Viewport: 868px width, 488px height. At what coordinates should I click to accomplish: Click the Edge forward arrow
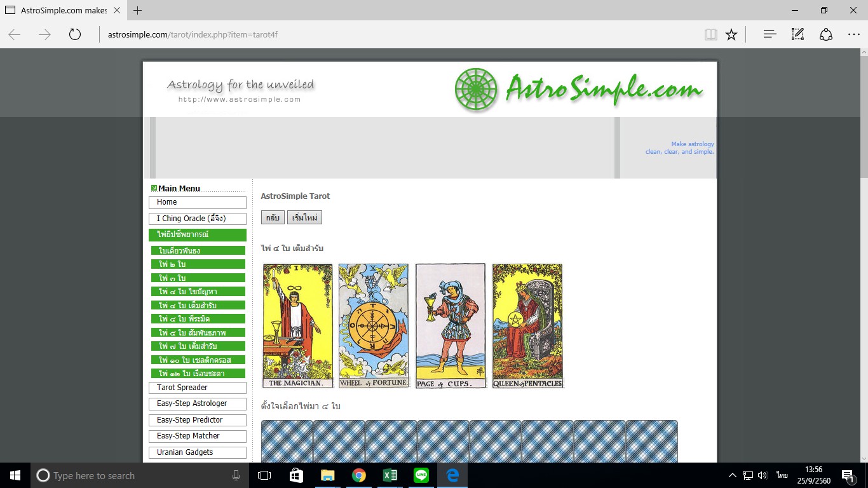coord(44,34)
